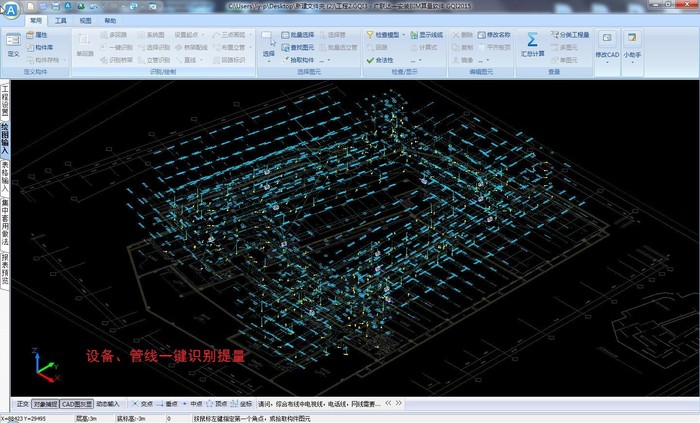Switch to 视图 (View) ribbon tab
The image size is (700, 423).
tap(86, 20)
